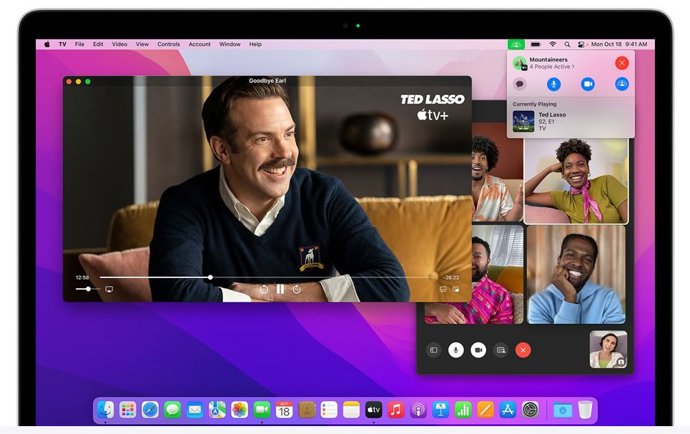Select the man in blue hoodie tile
This screenshot has height=434, width=690.
coord(576,275)
